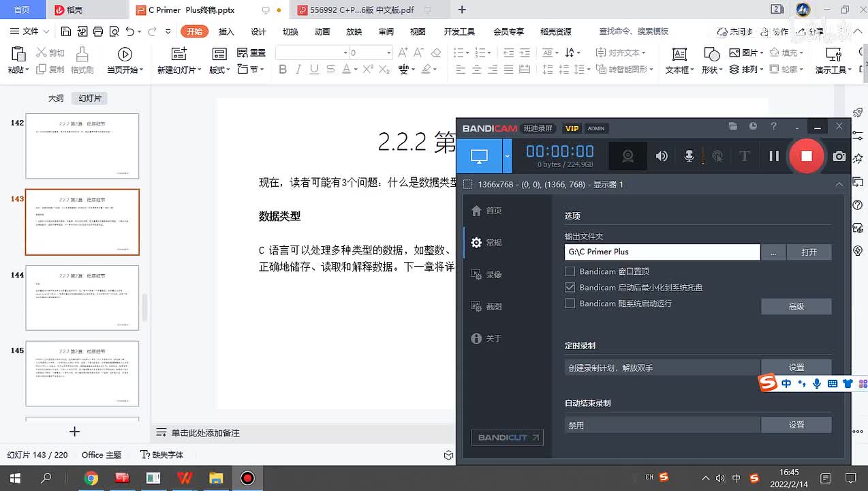Open Chrome from the Windows taskbar

tap(91, 478)
